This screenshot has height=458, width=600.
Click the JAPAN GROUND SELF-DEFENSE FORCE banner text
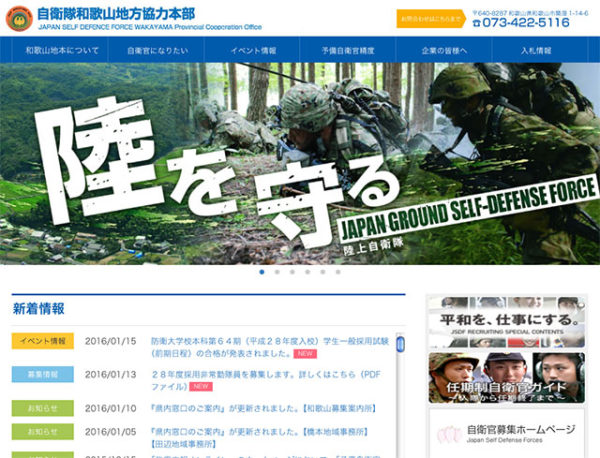pyautogui.click(x=468, y=209)
